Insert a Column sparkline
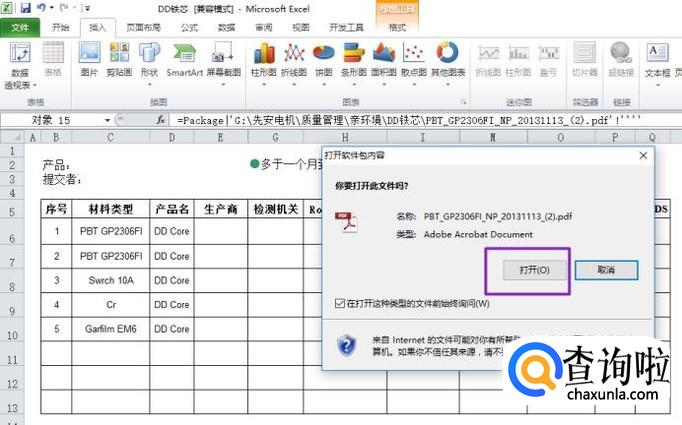682x425 pixels. click(518, 60)
